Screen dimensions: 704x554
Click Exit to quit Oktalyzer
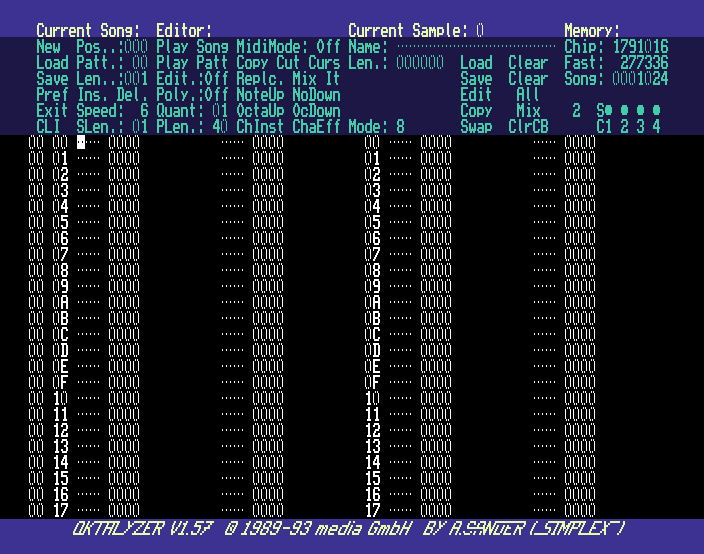52,111
